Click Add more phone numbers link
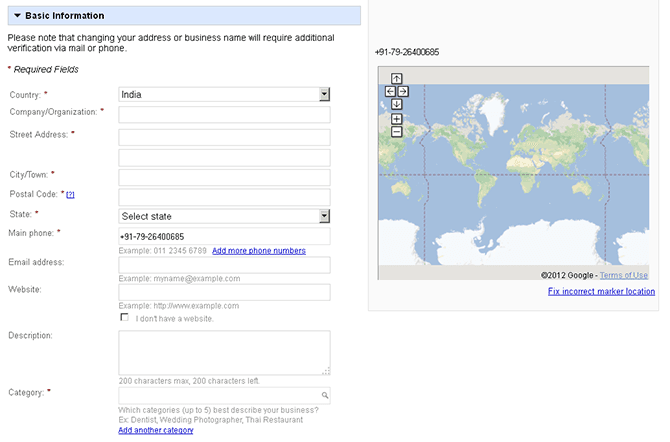Viewport: 670px width, 442px height. [258, 250]
